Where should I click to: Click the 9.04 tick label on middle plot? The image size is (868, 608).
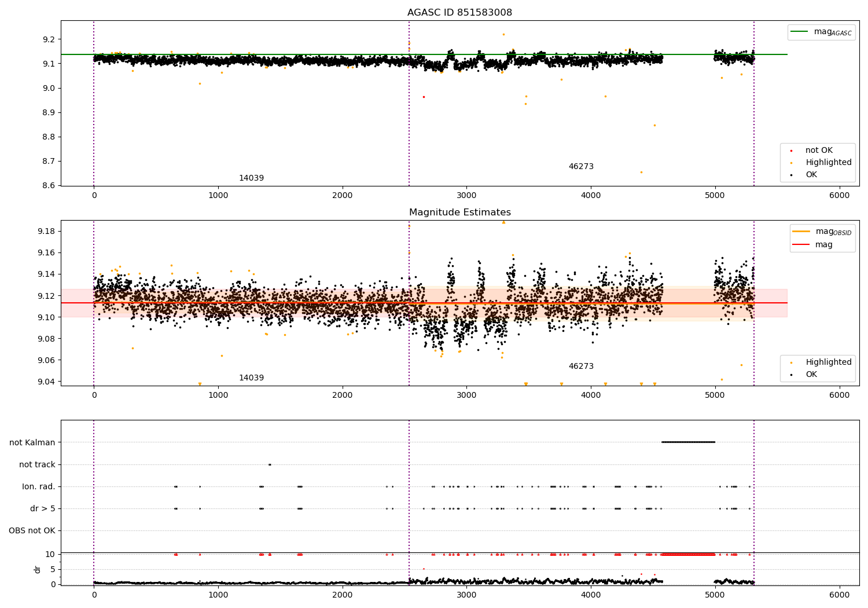[x=46, y=382]
